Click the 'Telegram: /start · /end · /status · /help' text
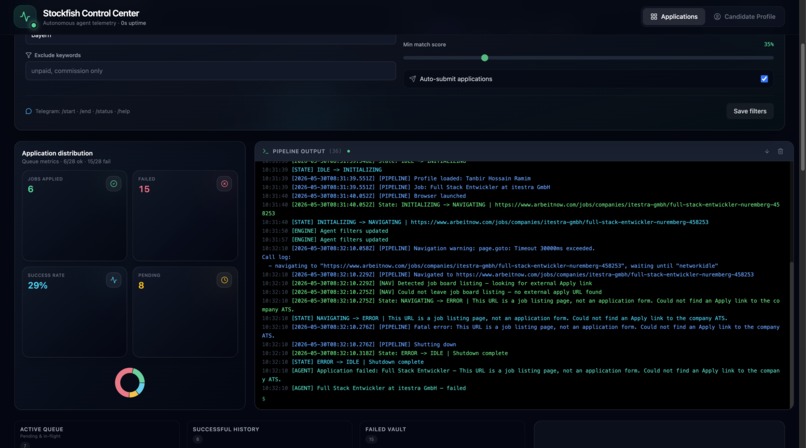 coord(82,111)
